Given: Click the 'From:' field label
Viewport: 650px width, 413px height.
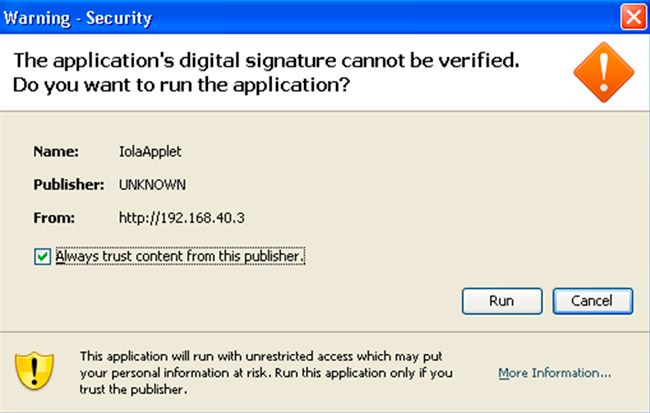Looking at the screenshot, I should (54, 218).
